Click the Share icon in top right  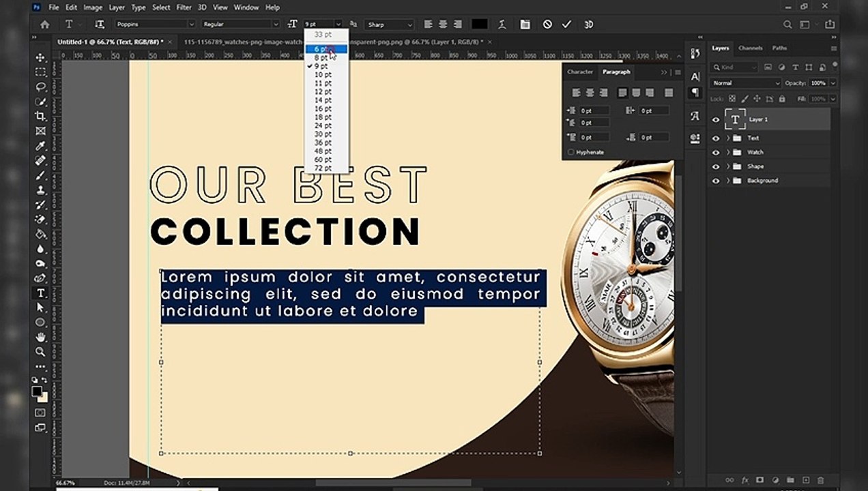pyautogui.click(x=830, y=24)
